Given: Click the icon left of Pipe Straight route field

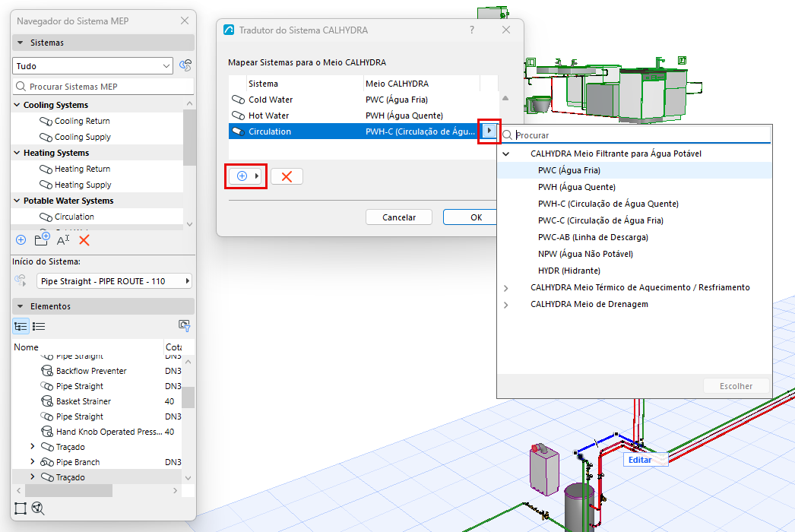Looking at the screenshot, I should click(x=21, y=280).
